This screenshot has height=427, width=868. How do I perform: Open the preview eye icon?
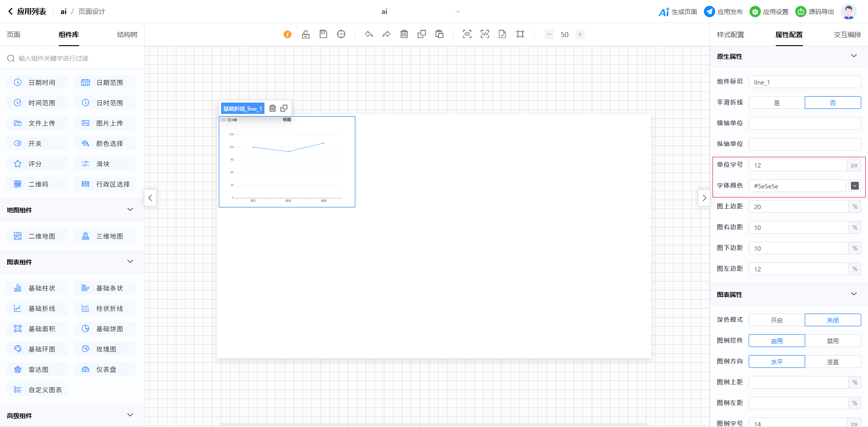coord(467,34)
